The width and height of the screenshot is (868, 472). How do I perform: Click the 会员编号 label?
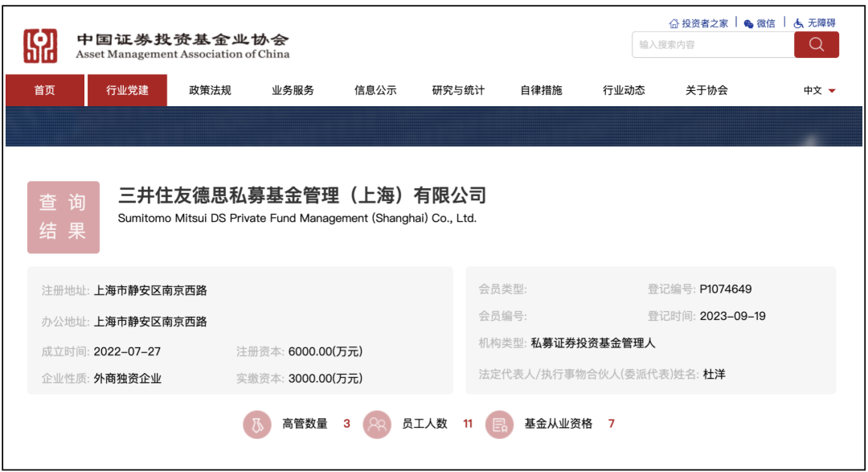[x=502, y=316]
